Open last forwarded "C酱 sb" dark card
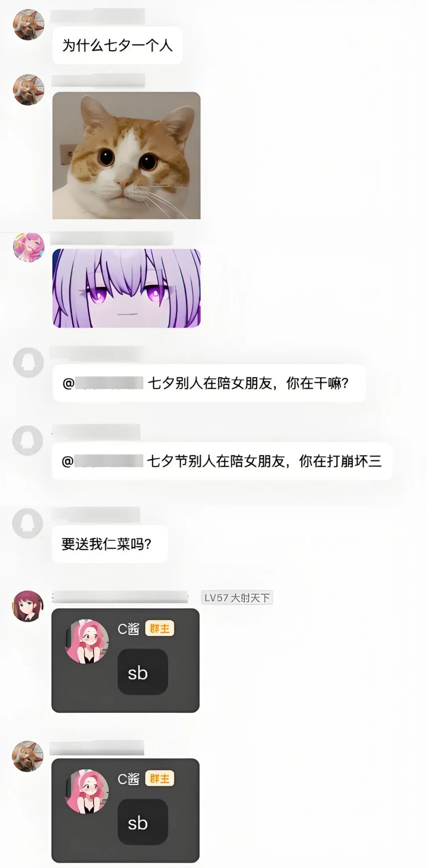The height and width of the screenshot is (868, 427). click(x=125, y=810)
